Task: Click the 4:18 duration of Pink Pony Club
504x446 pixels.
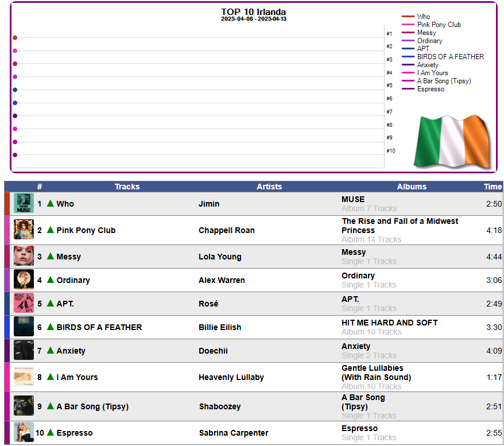Action: (x=494, y=230)
